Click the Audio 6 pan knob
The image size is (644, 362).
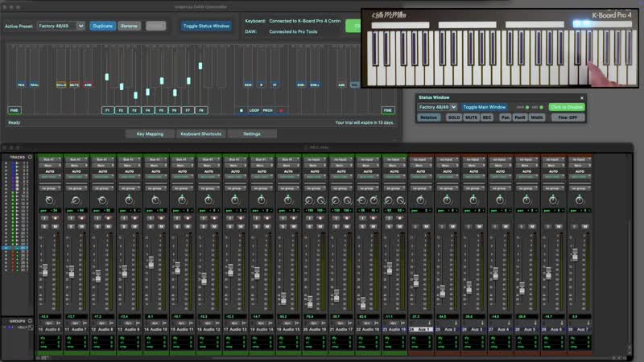click(x=50, y=200)
